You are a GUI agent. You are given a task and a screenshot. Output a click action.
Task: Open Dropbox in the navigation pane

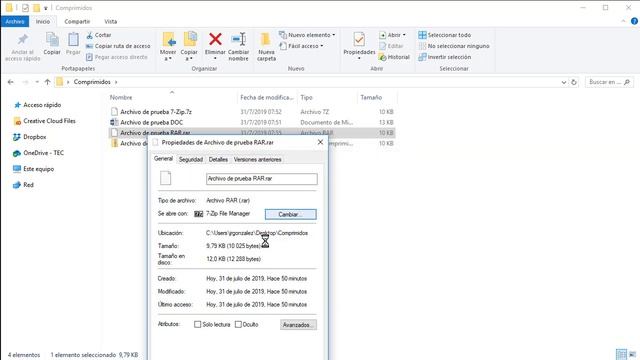pyautogui.click(x=29, y=137)
